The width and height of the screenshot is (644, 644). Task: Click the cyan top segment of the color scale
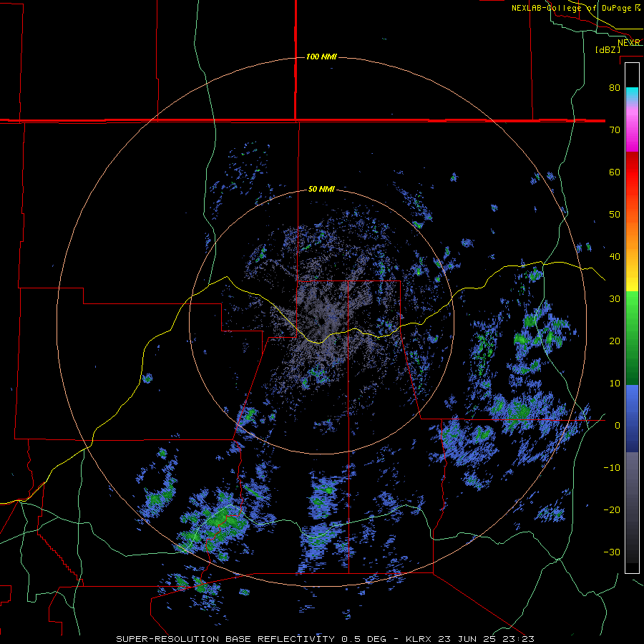[x=632, y=94]
